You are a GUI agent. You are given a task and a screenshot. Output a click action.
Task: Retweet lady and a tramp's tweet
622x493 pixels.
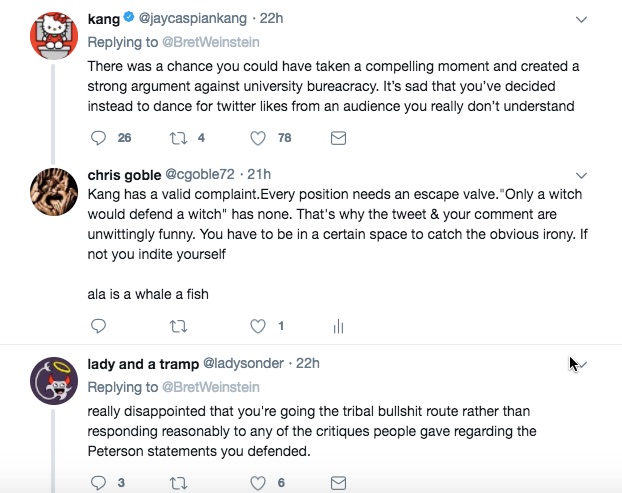178,483
